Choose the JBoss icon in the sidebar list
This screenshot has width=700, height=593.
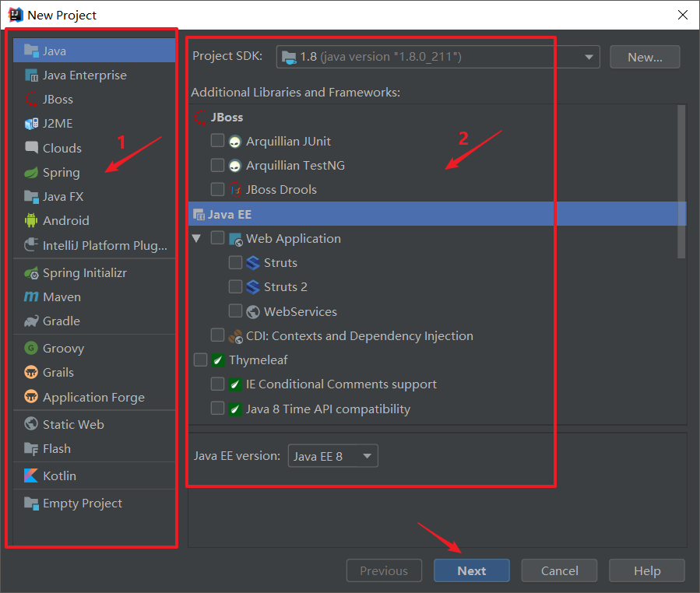31,99
